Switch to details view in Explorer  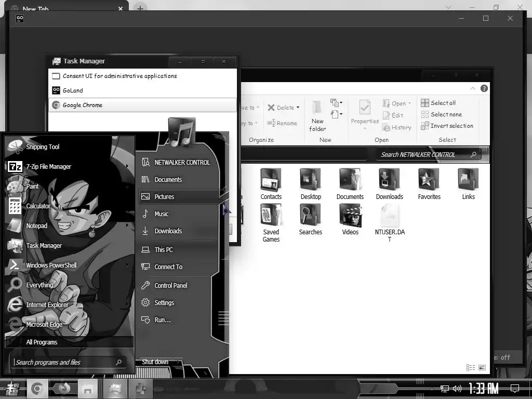tap(471, 367)
